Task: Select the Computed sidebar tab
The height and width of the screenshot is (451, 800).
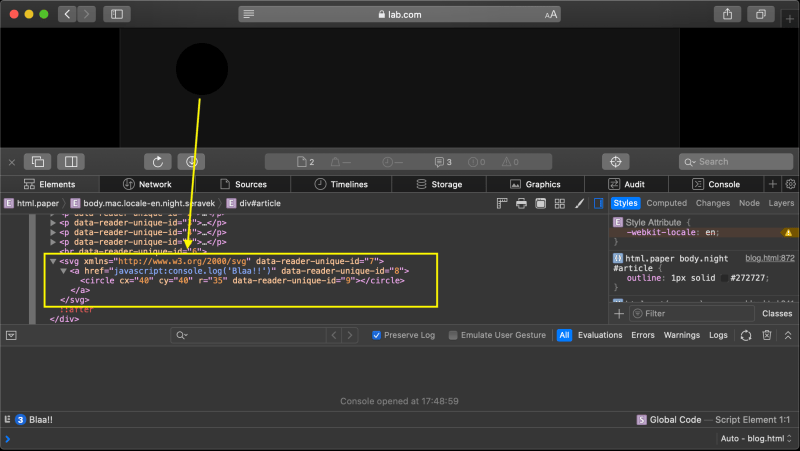Action: click(x=666, y=203)
